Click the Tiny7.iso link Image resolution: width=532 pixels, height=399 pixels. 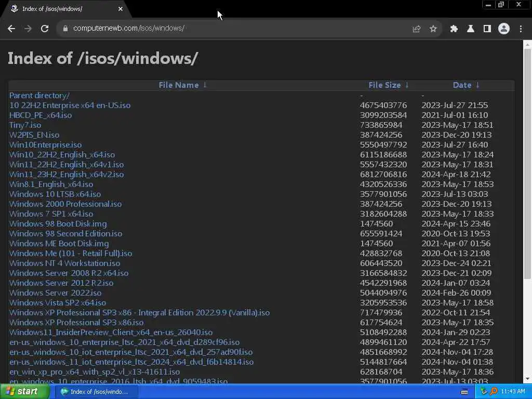[x=25, y=125]
